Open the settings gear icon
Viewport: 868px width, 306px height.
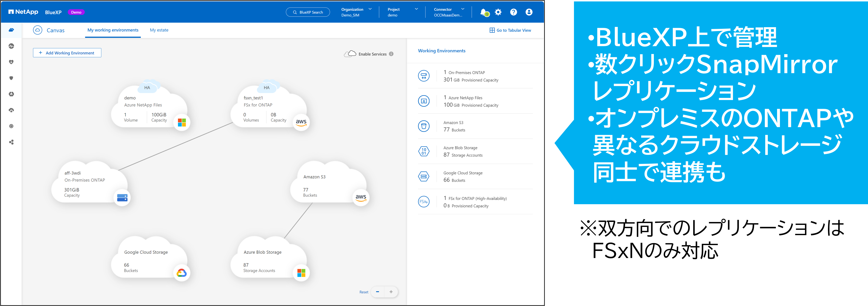click(x=498, y=12)
